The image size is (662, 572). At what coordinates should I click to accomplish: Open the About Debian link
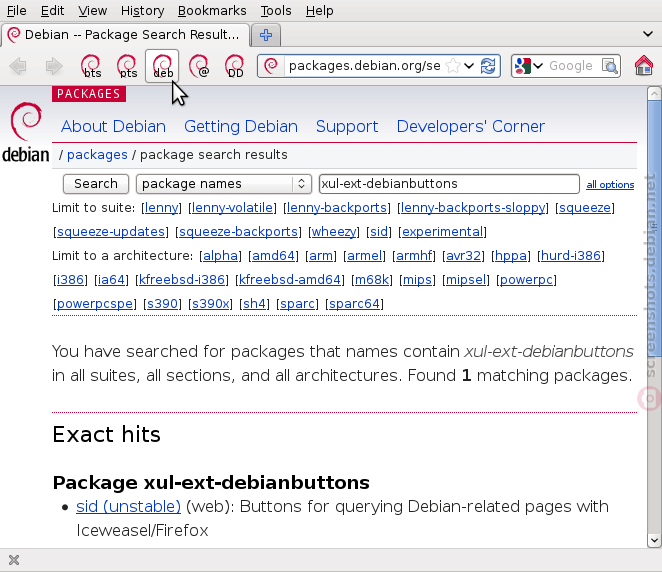[x=113, y=126]
